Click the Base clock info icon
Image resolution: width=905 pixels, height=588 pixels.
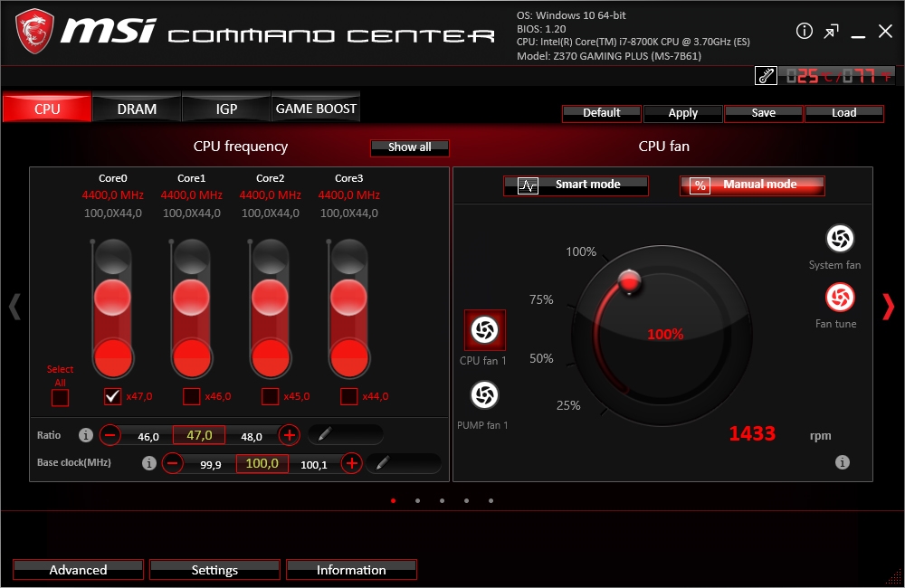149,463
